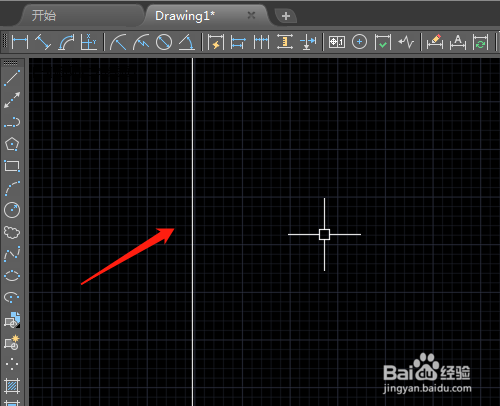
Task: Select the Quick dimension tool
Action: pos(216,42)
